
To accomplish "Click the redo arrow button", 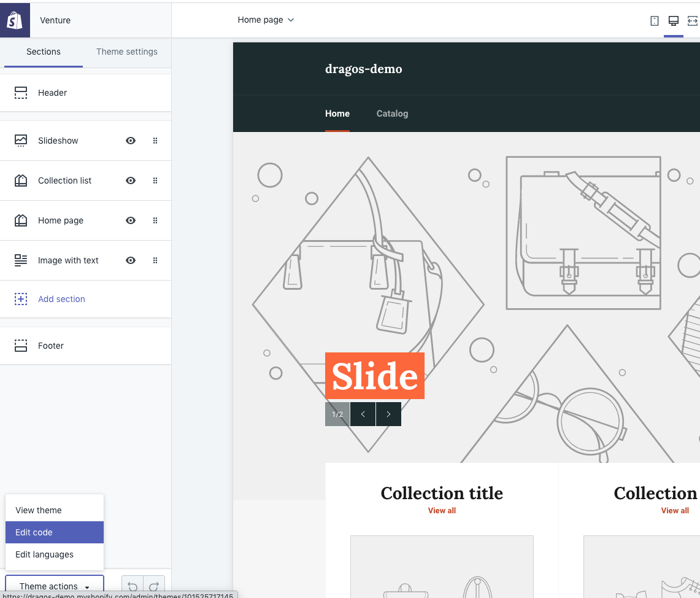I will click(x=155, y=586).
